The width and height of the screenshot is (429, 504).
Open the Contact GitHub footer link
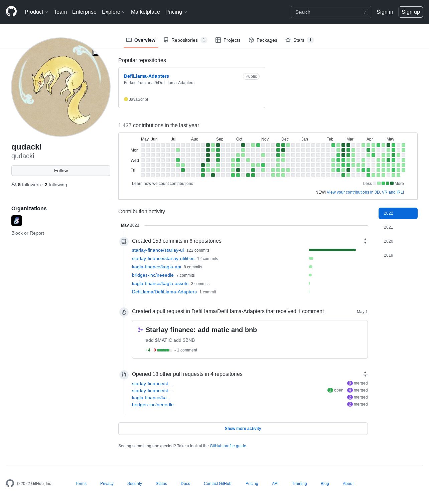218,484
